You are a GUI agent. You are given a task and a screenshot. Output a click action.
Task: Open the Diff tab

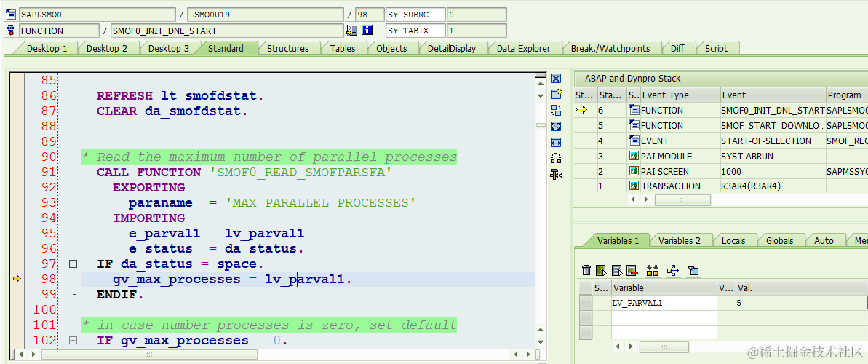677,48
